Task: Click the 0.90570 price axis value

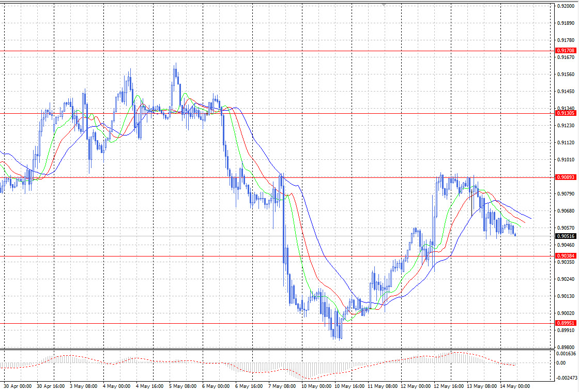Action: [x=566, y=229]
